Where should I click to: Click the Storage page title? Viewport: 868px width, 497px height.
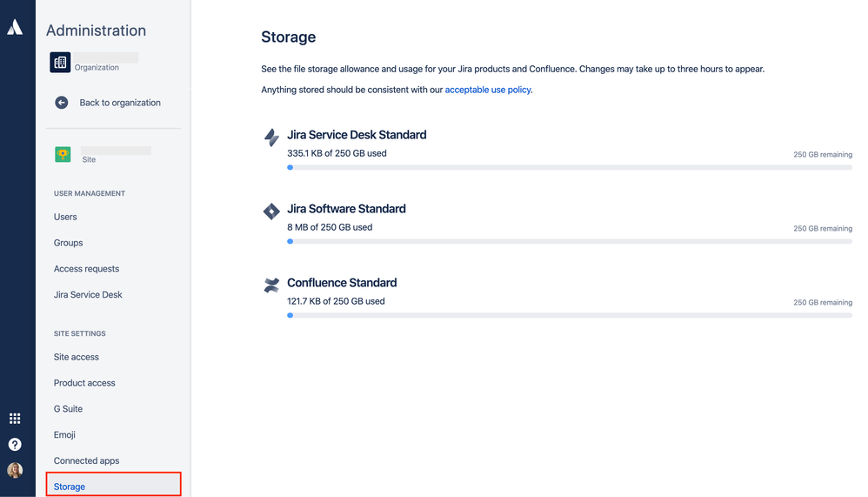pyautogui.click(x=289, y=37)
